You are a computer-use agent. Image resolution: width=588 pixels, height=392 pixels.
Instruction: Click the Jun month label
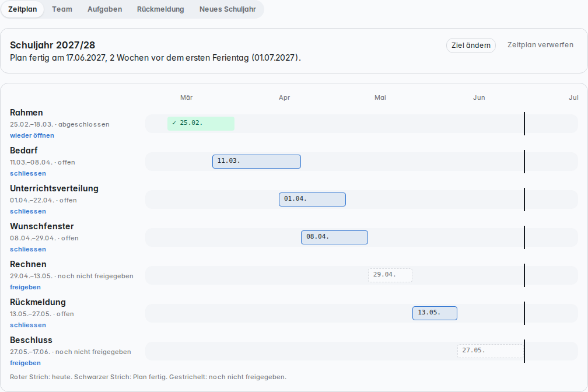point(479,97)
